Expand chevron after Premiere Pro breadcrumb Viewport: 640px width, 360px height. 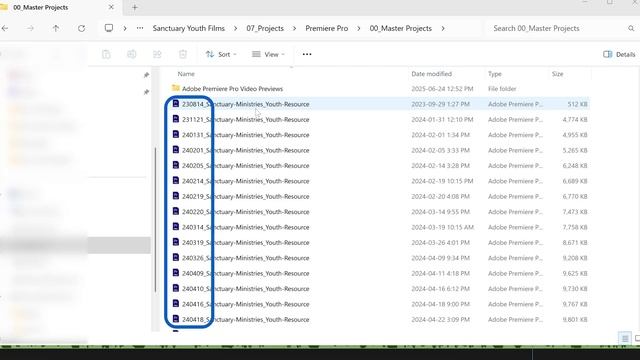(359, 28)
